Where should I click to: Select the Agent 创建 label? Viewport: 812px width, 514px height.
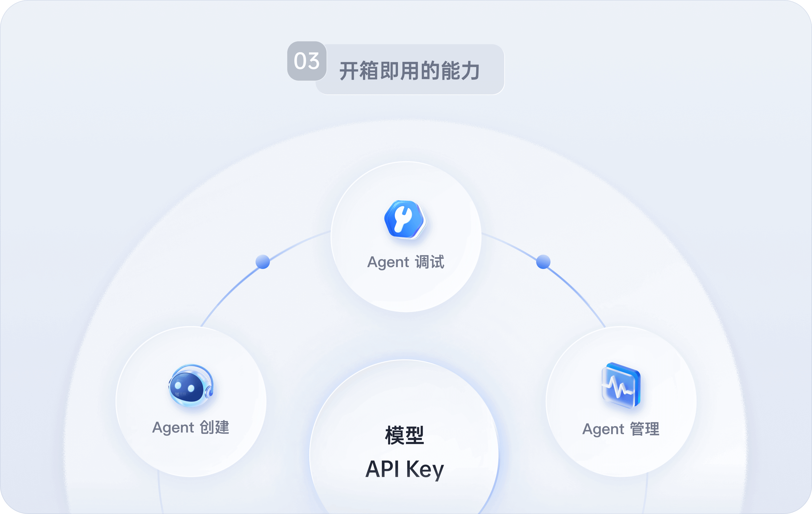[x=191, y=427]
